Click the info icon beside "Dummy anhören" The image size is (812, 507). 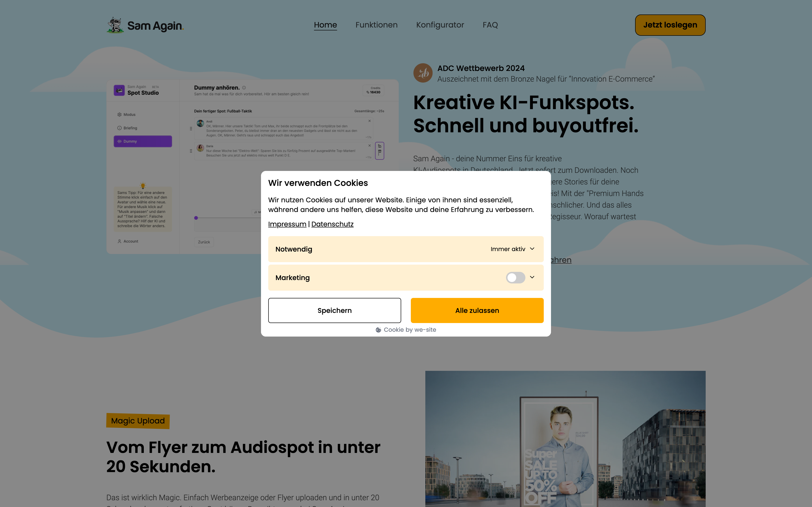(244, 87)
